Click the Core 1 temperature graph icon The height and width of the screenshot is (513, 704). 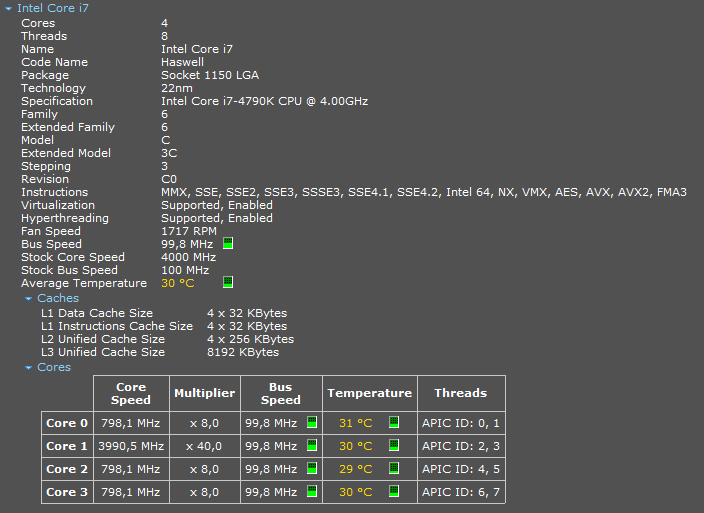click(394, 445)
